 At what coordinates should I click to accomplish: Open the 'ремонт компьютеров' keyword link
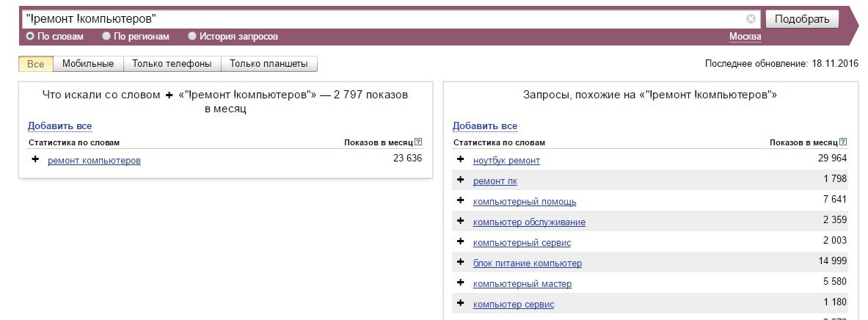coord(94,161)
